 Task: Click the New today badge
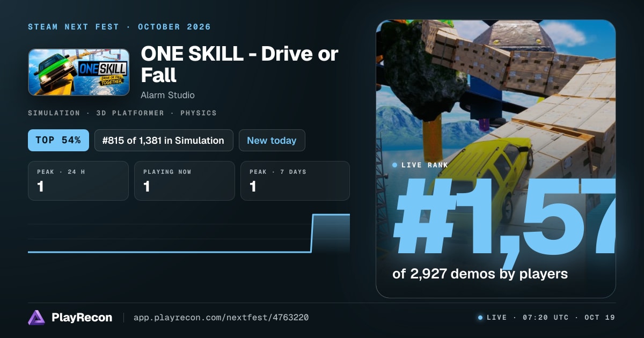tap(272, 141)
